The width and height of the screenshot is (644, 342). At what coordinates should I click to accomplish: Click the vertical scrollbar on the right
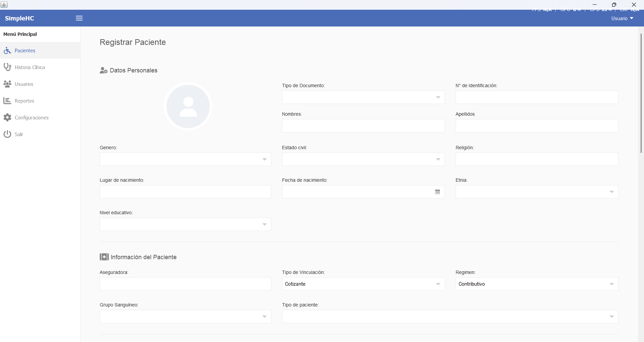click(x=641, y=93)
